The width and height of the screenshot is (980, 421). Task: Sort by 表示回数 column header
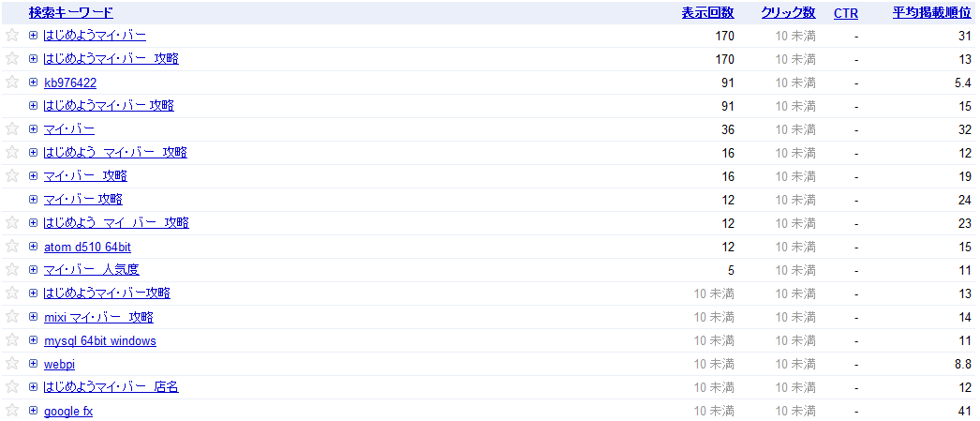click(x=707, y=13)
